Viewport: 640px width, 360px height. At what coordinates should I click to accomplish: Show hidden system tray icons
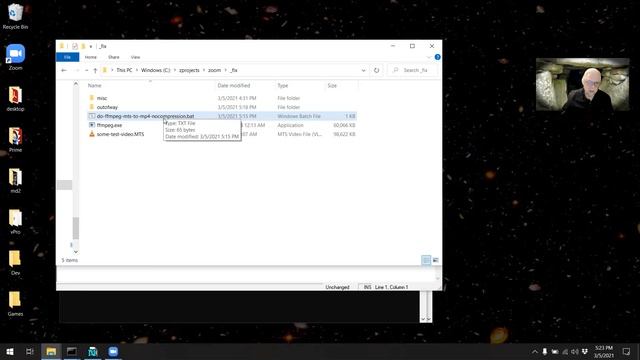(535, 351)
